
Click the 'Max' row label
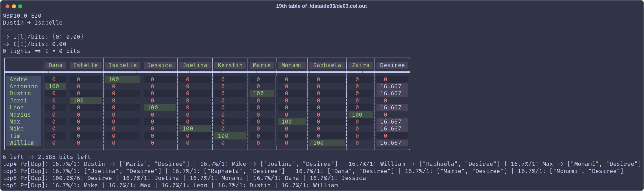point(24,122)
